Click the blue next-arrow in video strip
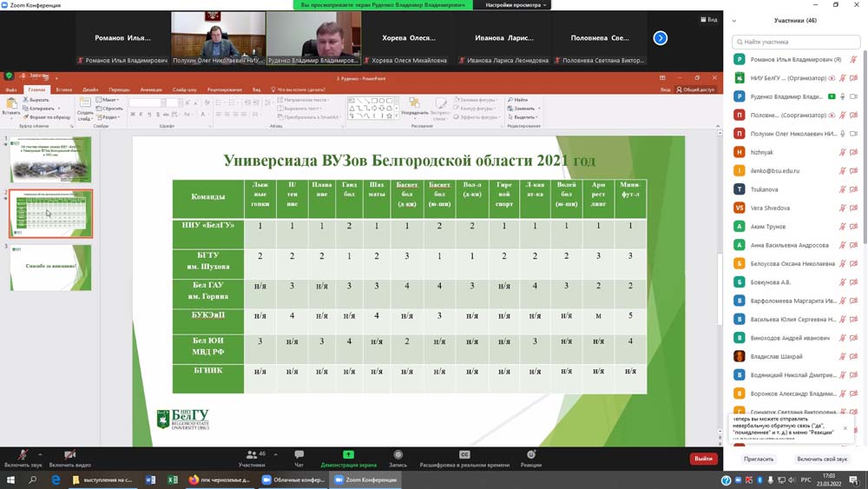The height and width of the screenshot is (489, 868). click(x=661, y=38)
